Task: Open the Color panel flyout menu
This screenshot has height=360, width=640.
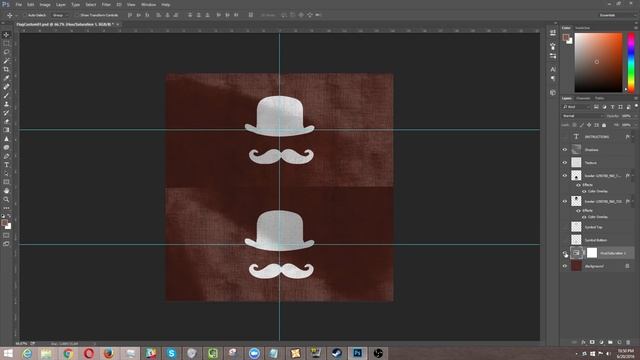Action: tap(636, 28)
